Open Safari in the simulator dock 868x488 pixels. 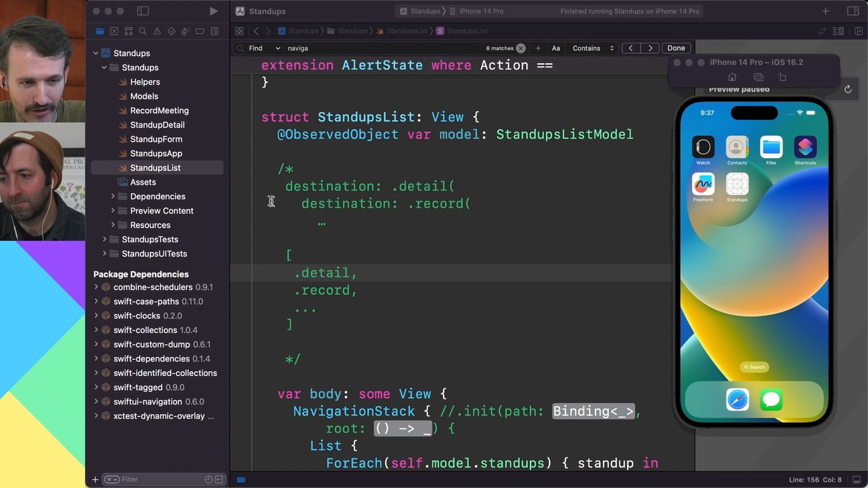point(737,400)
